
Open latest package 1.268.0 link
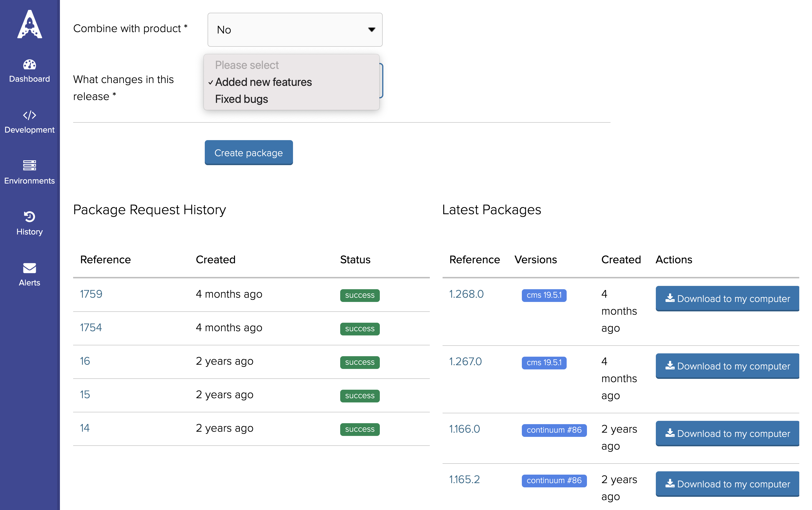pyautogui.click(x=466, y=294)
